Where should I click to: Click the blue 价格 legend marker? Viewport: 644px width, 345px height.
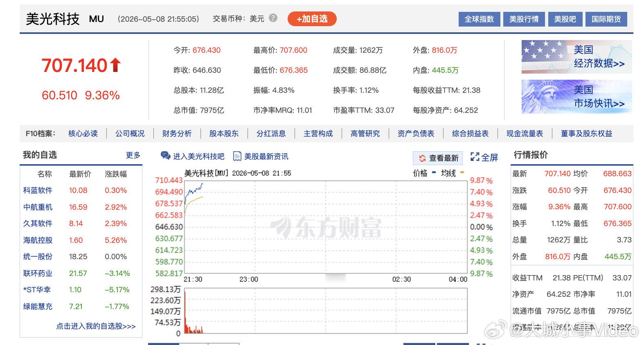[434, 172]
